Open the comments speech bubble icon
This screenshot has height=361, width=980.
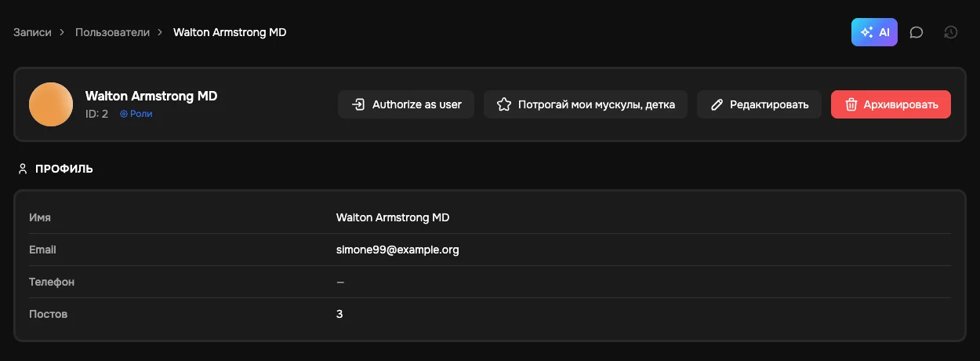pos(916,32)
